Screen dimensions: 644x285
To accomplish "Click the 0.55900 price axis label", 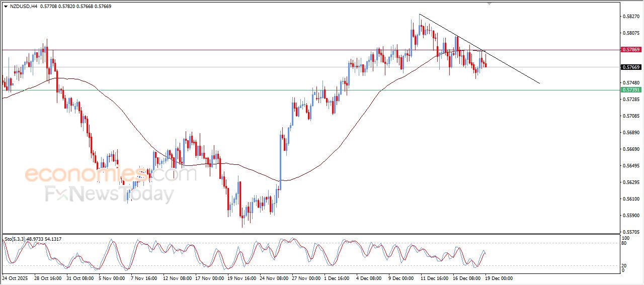I will tap(630, 216).
